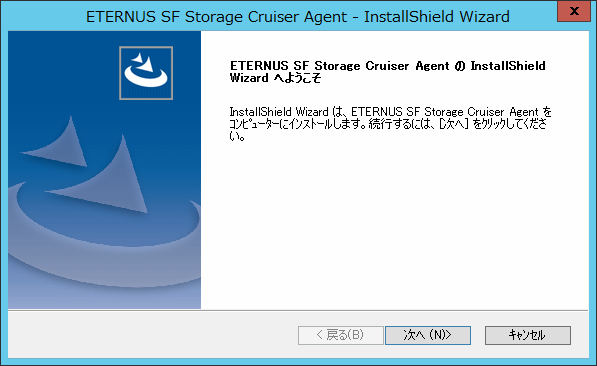Go back with the 戻る(B) button

(340, 335)
